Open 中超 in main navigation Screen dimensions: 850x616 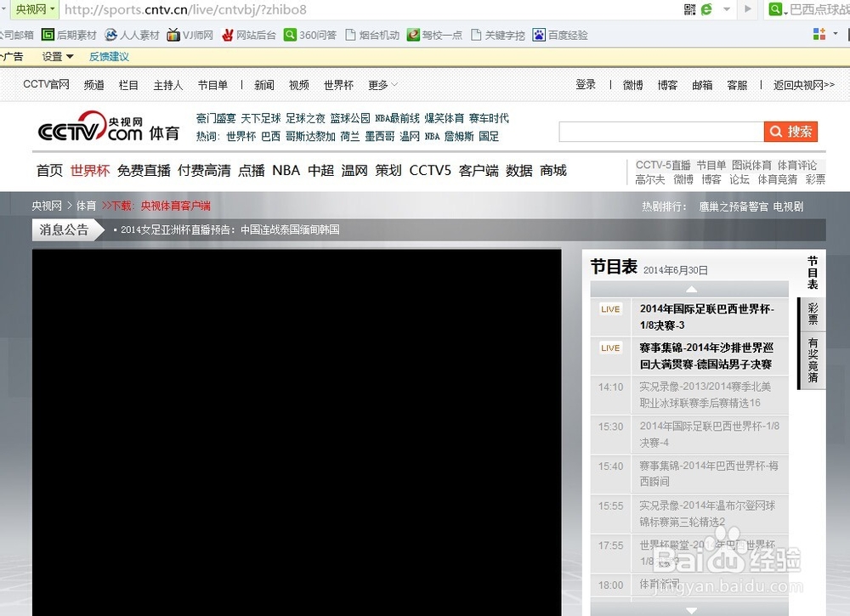coord(321,171)
